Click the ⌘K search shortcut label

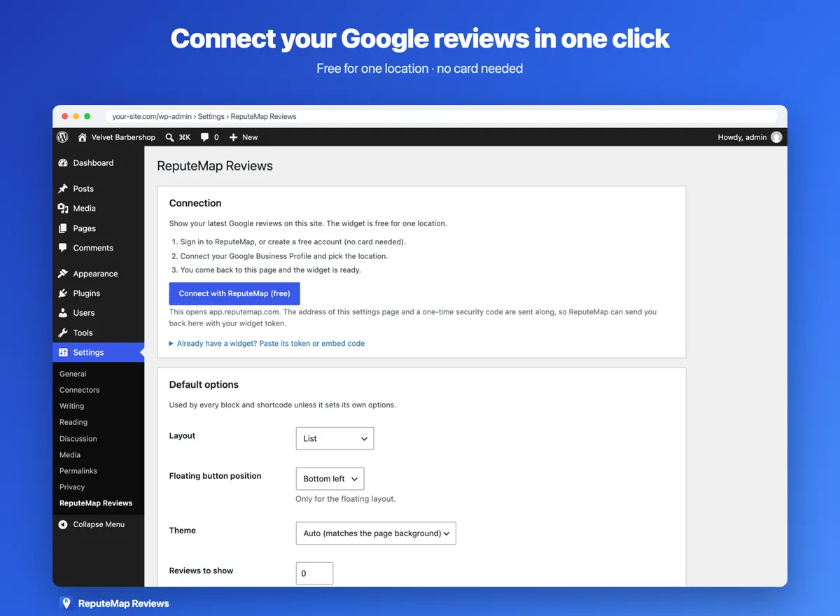185,137
